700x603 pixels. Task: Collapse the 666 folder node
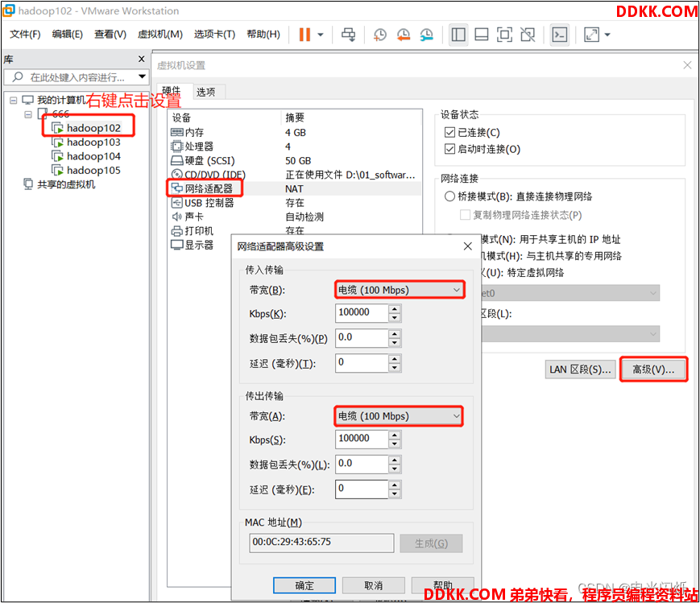(x=28, y=114)
